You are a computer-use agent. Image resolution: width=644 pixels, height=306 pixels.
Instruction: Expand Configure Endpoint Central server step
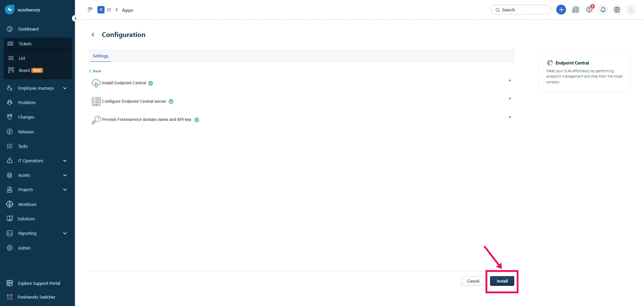[510, 99]
